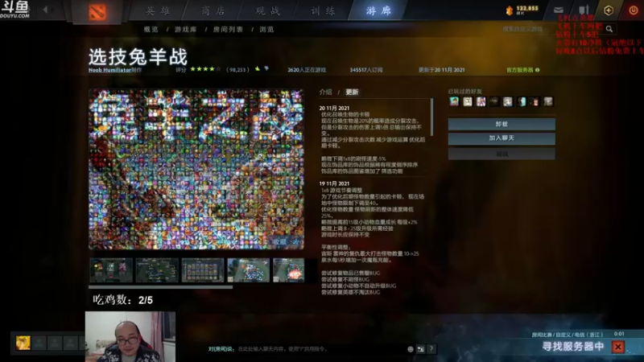Click the seventh friend avatar who played
This screenshot has width=644, height=362.
535,101
